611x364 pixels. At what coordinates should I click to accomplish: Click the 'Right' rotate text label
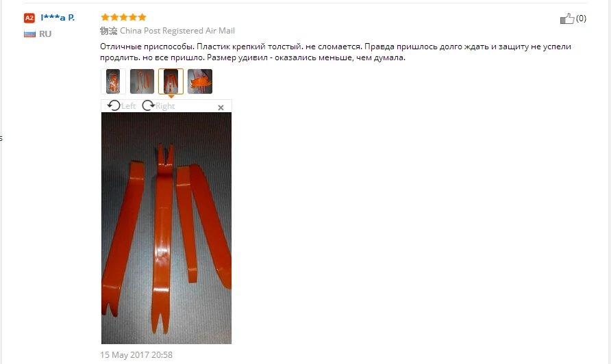tap(165, 106)
